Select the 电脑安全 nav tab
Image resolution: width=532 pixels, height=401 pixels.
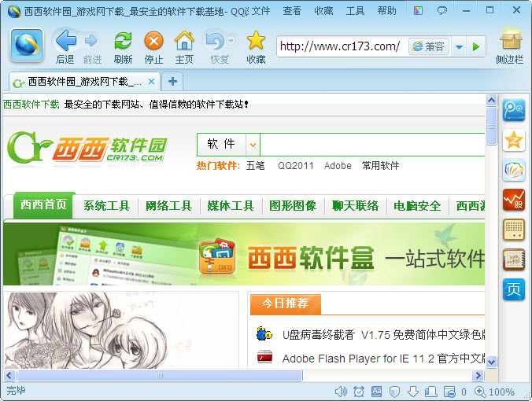[x=417, y=206]
